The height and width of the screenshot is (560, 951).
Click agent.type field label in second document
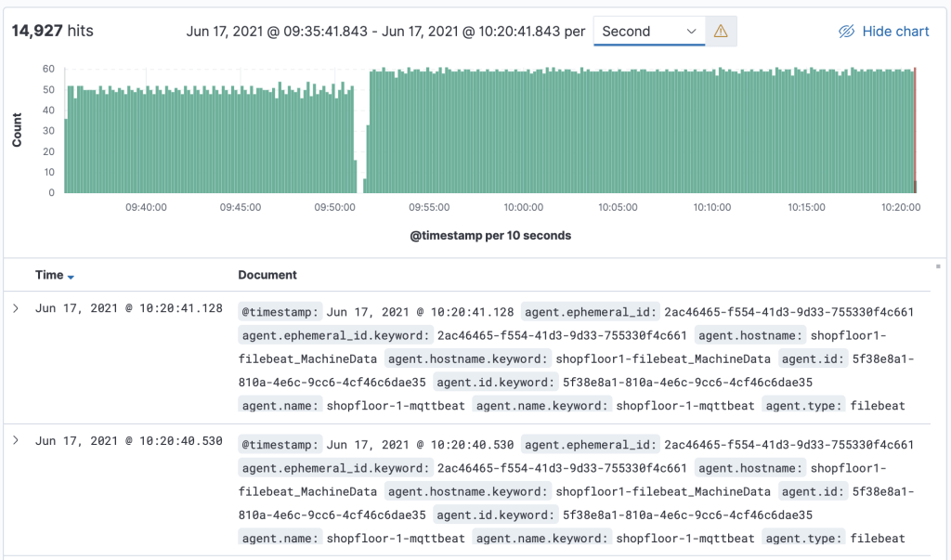(x=804, y=538)
